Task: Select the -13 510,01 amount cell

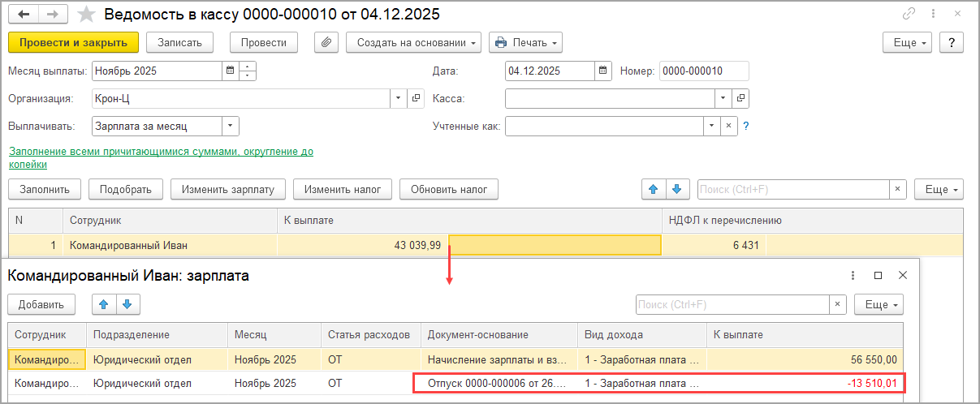Action: point(805,383)
